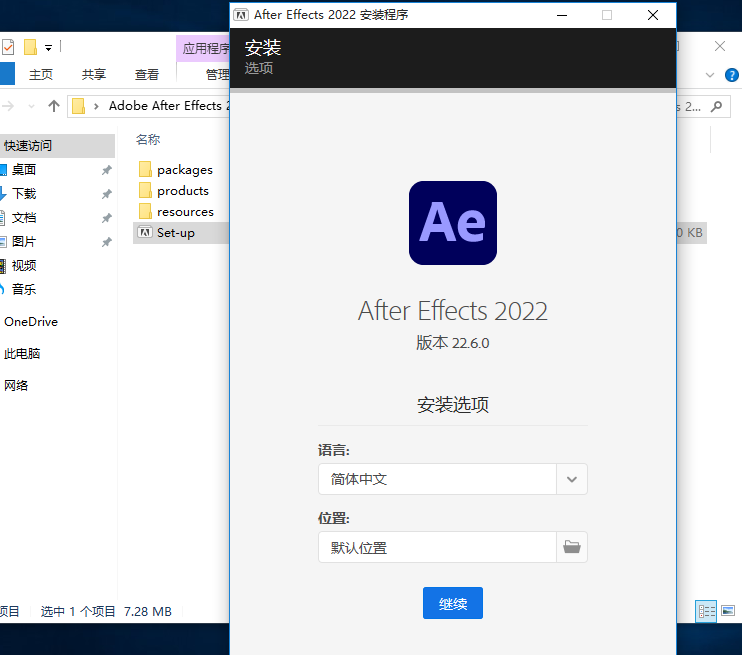Open the 主页 ribbon tab
Viewport: 742px width, 655px height.
(x=41, y=74)
